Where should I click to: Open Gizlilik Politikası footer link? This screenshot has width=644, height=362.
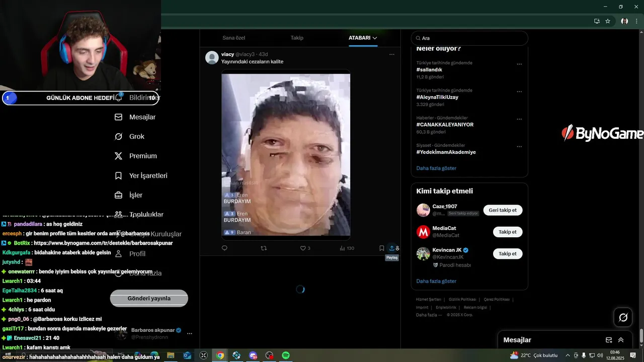click(x=462, y=299)
